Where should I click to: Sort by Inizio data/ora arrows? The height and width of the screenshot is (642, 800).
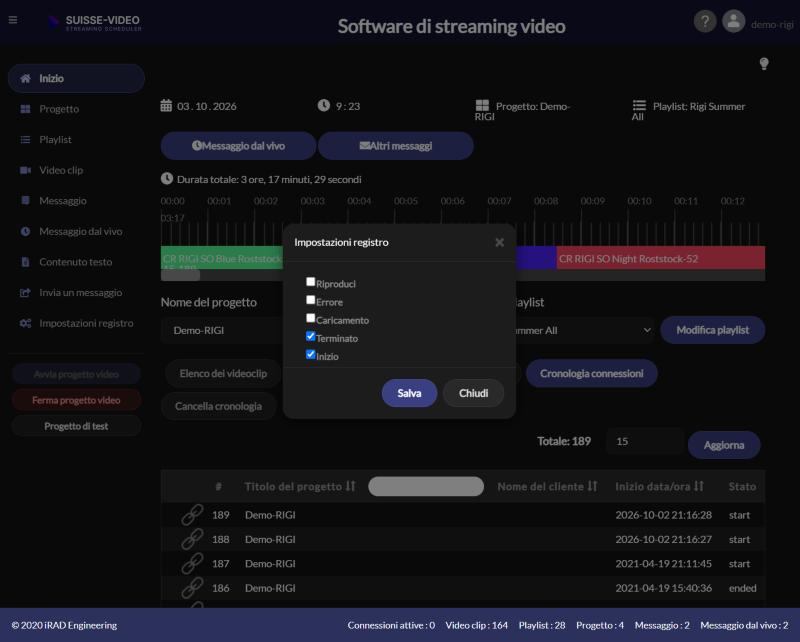coord(698,486)
